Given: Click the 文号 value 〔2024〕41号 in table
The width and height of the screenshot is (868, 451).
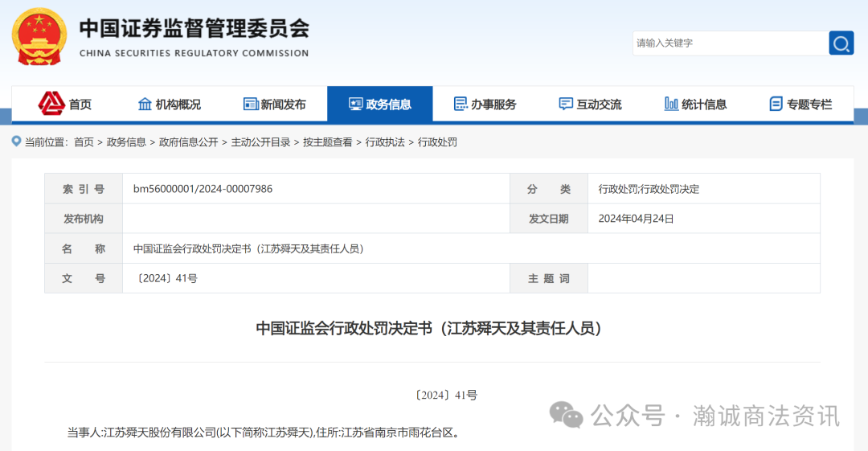Looking at the screenshot, I should 166,279.
